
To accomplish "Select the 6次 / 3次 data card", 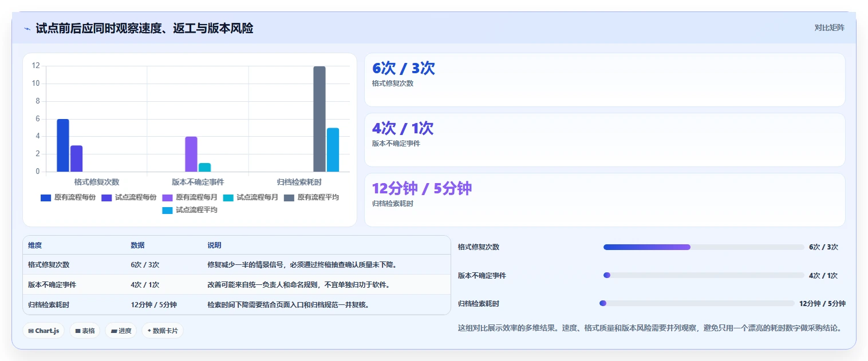I will pos(605,80).
